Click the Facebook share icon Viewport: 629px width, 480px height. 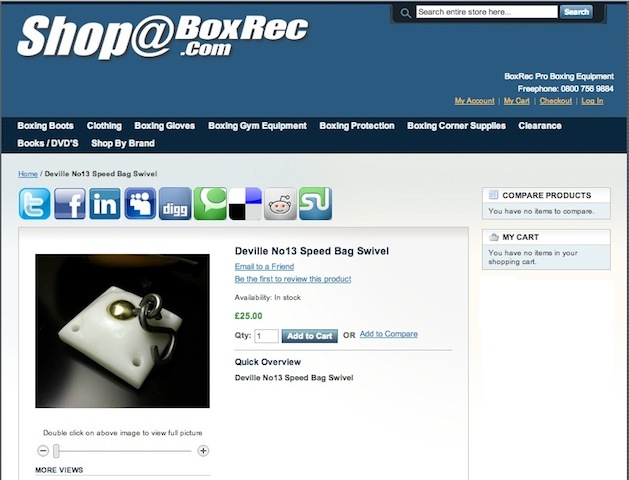pyautogui.click(x=70, y=204)
